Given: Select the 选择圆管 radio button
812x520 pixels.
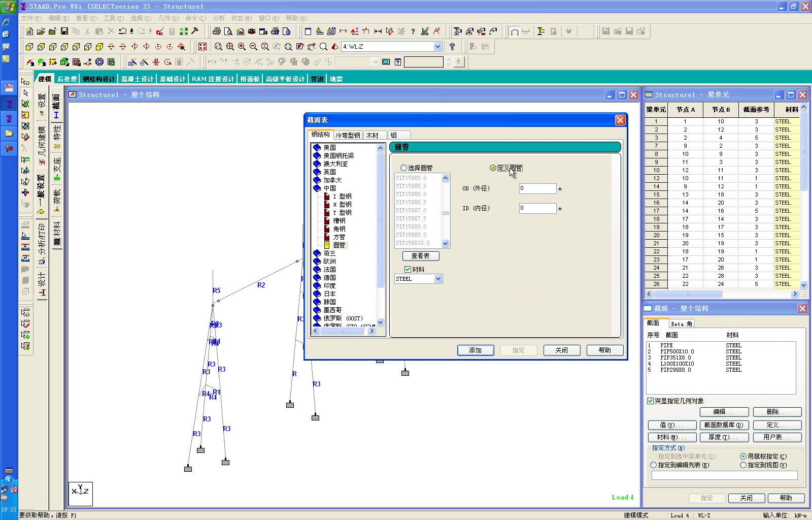Looking at the screenshot, I should click(404, 168).
